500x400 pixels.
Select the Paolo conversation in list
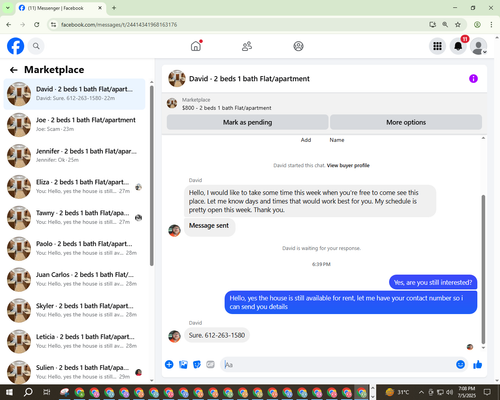[74, 249]
